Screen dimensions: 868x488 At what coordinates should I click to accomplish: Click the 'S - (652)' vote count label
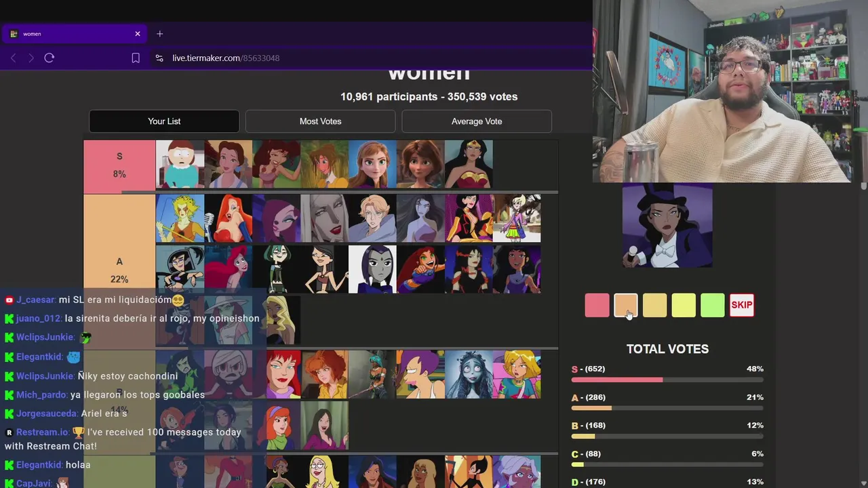click(x=588, y=369)
